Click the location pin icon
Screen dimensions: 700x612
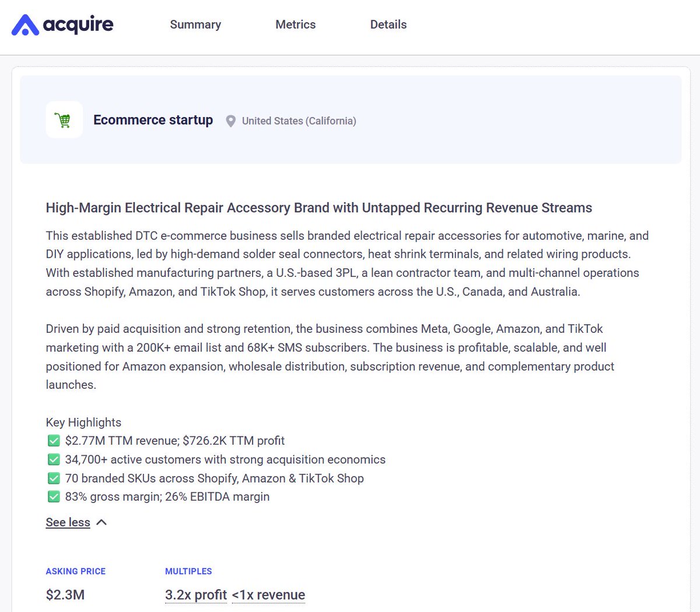(231, 121)
